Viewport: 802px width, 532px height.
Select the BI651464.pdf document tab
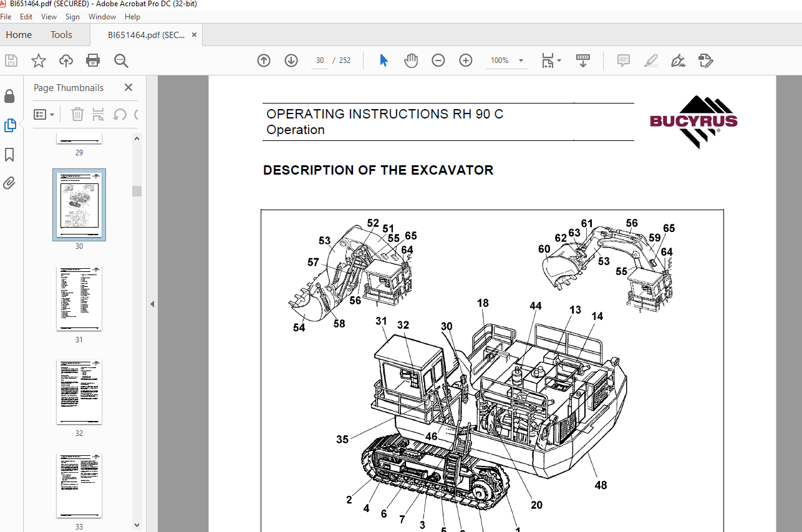[x=146, y=35]
